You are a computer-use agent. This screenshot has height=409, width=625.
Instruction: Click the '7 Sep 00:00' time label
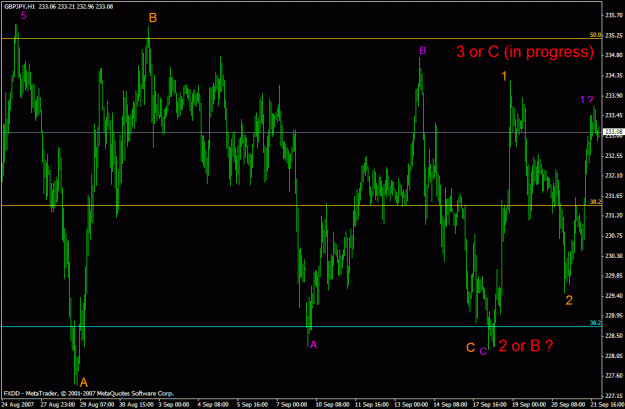(x=292, y=404)
